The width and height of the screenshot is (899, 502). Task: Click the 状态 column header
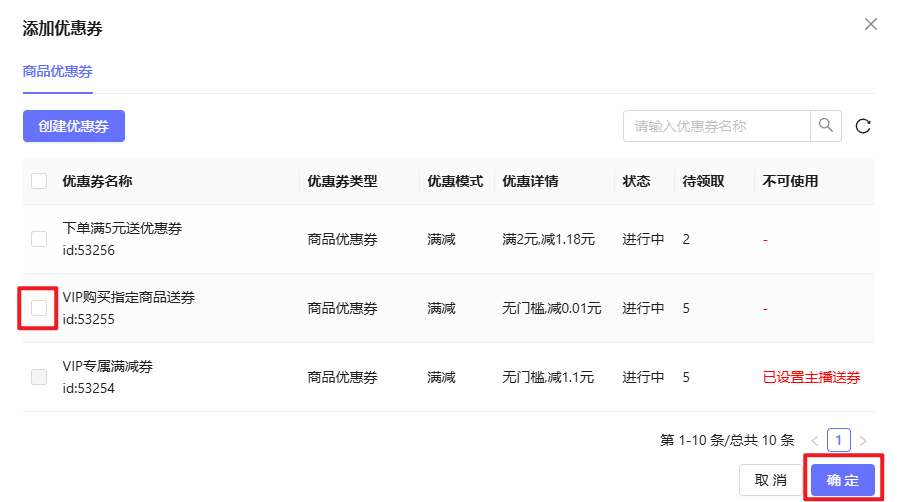click(636, 181)
